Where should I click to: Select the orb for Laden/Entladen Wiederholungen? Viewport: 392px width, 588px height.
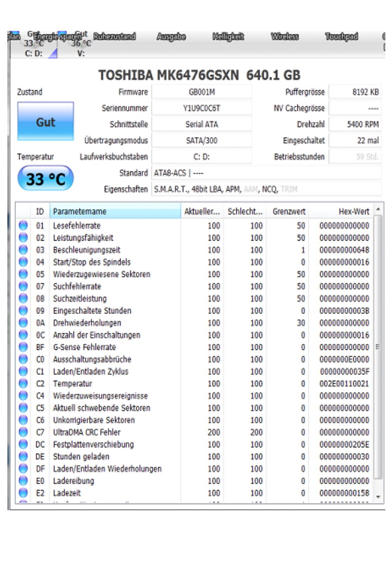pyautogui.click(x=23, y=469)
